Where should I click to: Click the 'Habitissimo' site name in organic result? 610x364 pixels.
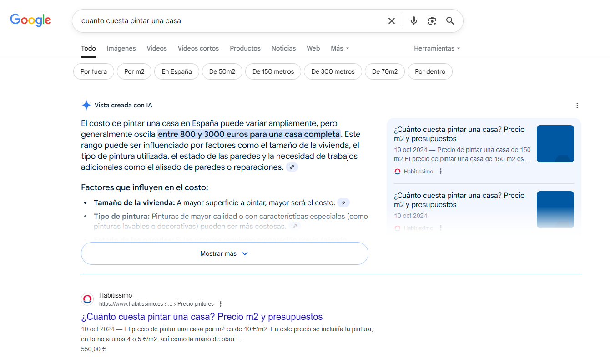(116, 295)
